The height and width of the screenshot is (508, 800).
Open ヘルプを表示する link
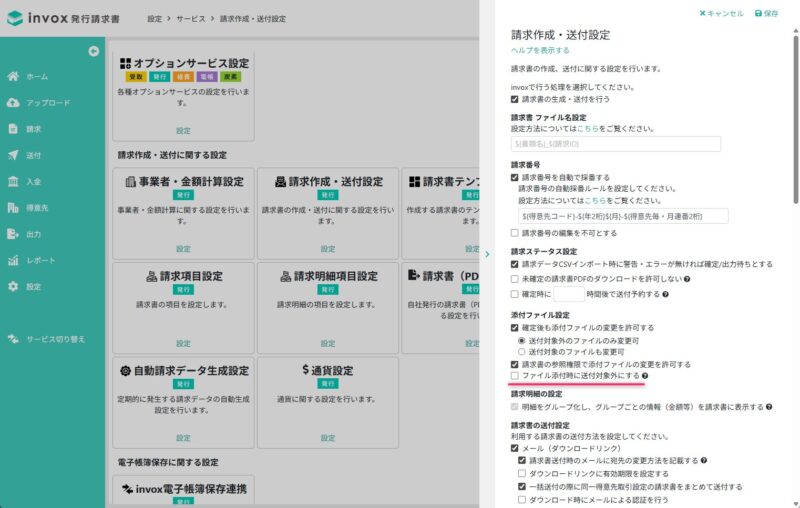540,50
